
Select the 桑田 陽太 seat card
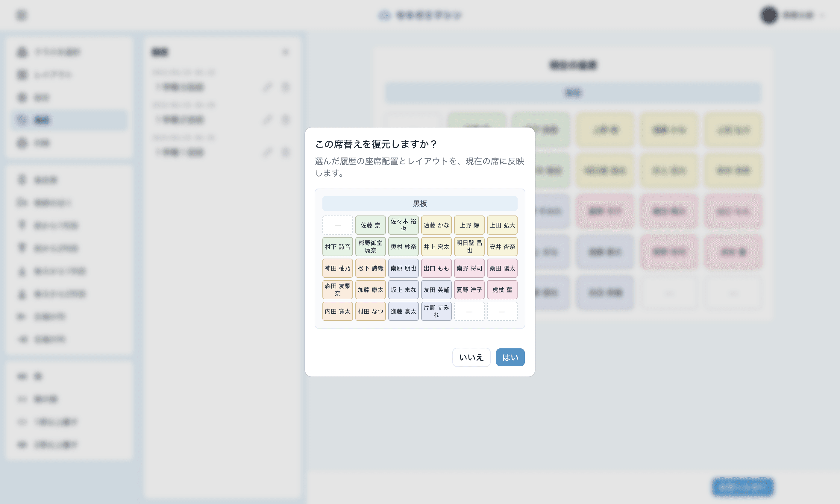coord(502,268)
